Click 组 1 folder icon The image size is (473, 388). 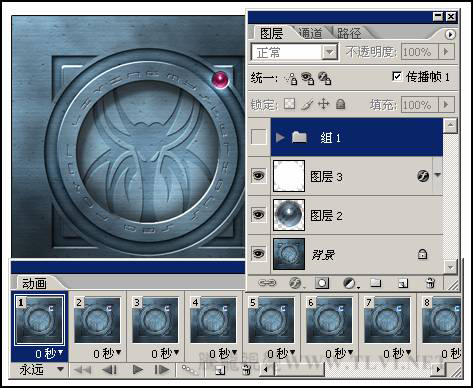click(x=299, y=137)
